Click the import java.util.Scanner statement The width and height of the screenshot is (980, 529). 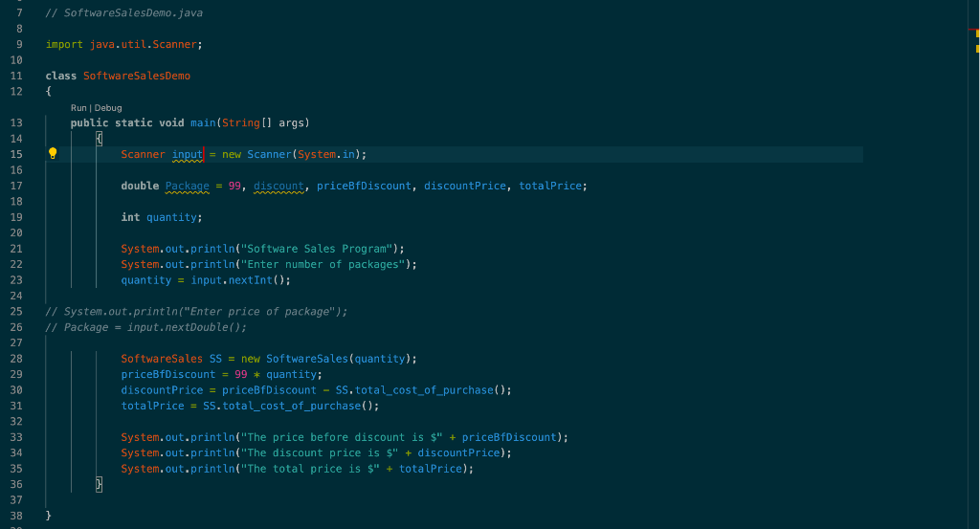click(x=123, y=44)
